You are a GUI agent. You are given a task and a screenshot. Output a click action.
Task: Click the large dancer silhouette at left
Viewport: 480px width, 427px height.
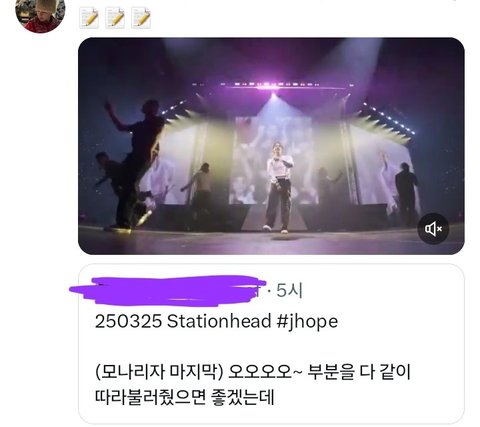click(x=132, y=165)
